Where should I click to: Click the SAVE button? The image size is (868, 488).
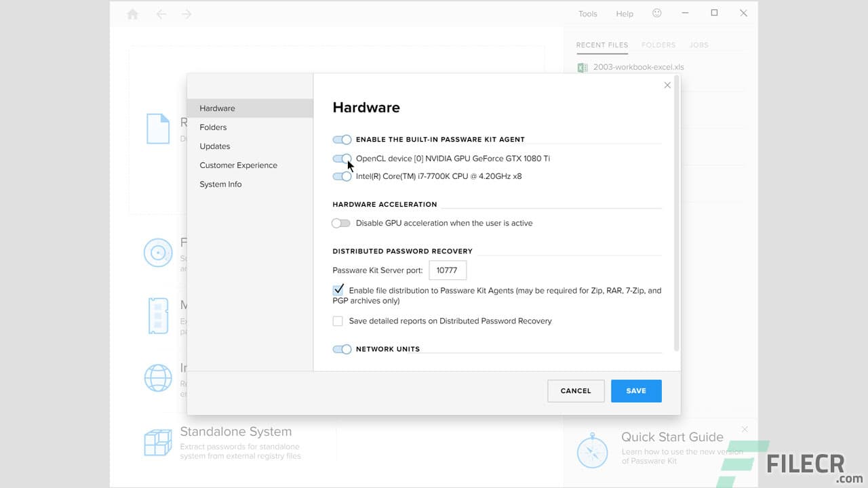(636, 390)
